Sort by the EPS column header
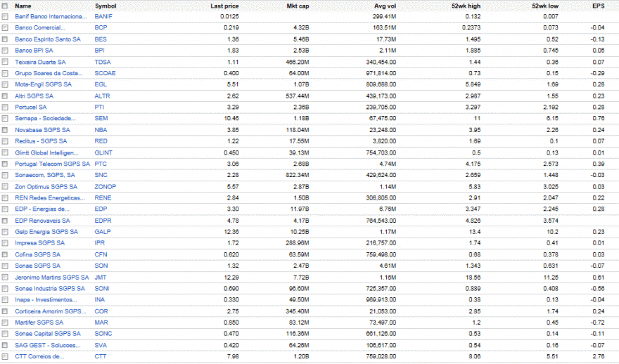Viewport: 619px width, 364px height. click(599, 6)
